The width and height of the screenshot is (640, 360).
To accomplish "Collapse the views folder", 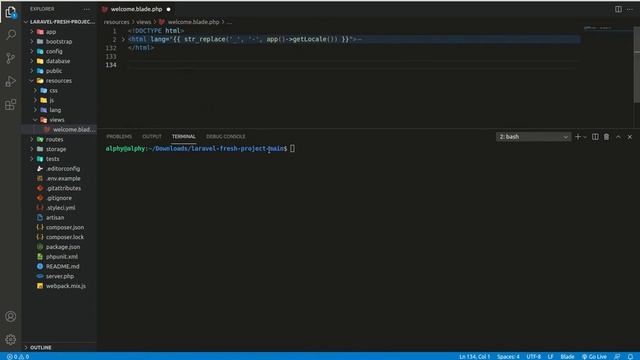I will click(x=57, y=120).
